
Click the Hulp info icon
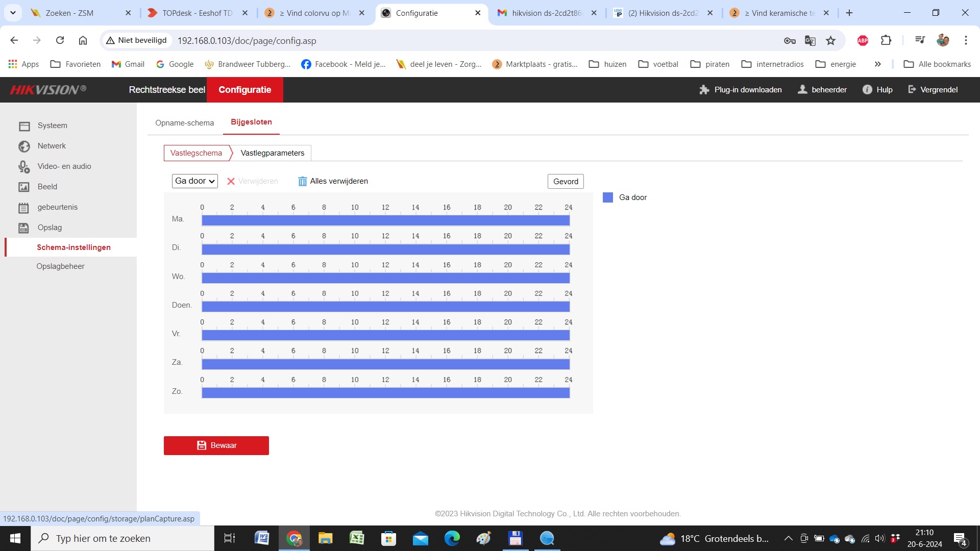click(x=867, y=90)
